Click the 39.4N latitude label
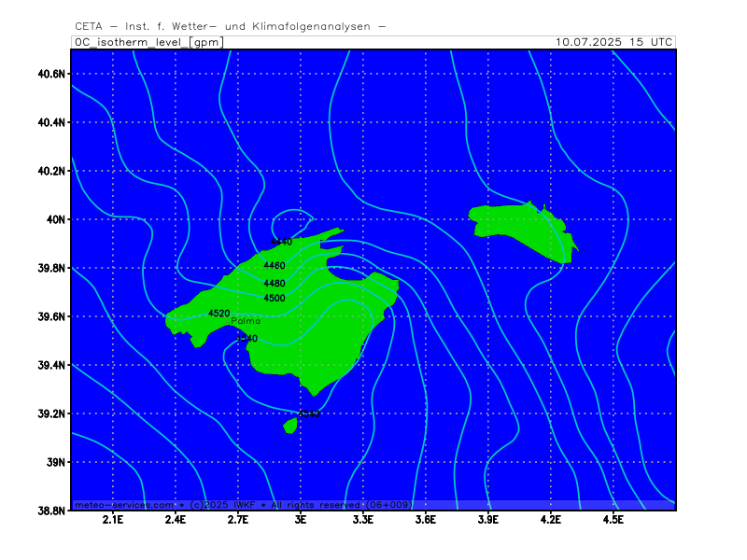The image size is (747, 560). click(x=51, y=365)
